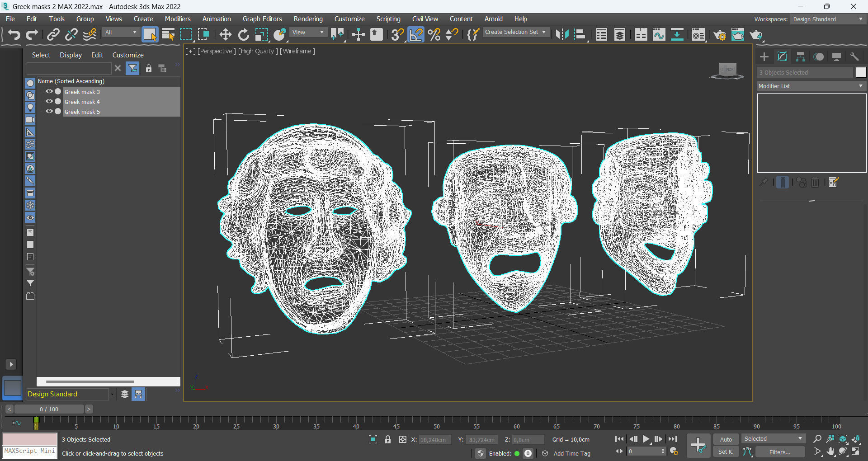Screen dimensions: 868x461
Task: Toggle Percent Snap button
Action: pos(434,35)
